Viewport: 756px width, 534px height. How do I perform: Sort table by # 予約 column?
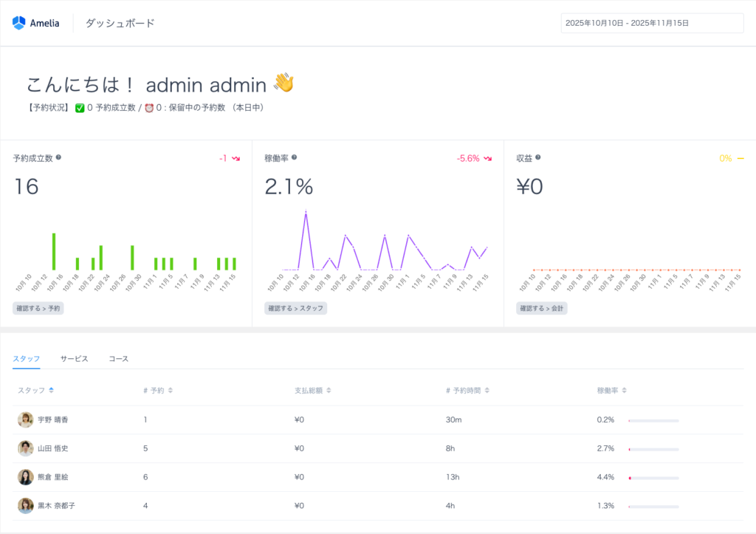[x=171, y=390]
